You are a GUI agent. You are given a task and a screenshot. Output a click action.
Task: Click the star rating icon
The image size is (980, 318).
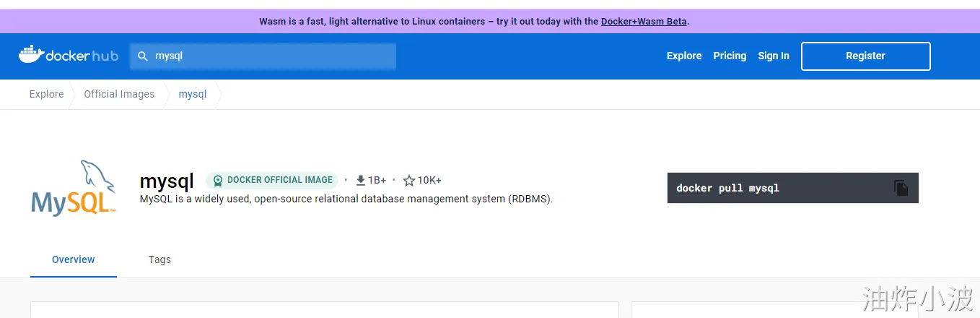point(409,180)
